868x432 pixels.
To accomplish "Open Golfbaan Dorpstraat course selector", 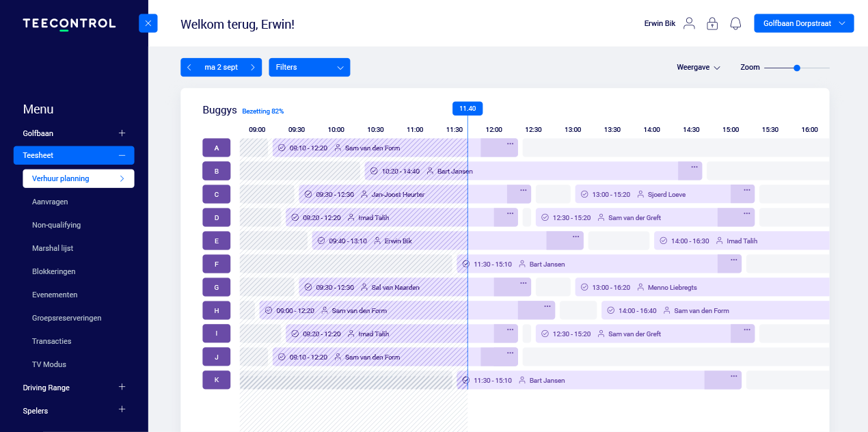I will pos(804,23).
